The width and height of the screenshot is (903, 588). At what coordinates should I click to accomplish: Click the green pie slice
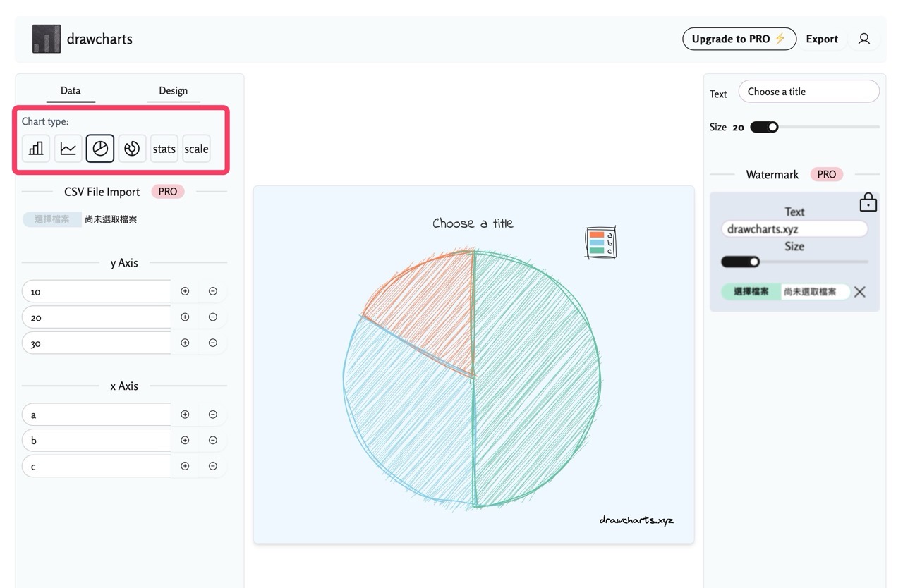tap(536, 381)
